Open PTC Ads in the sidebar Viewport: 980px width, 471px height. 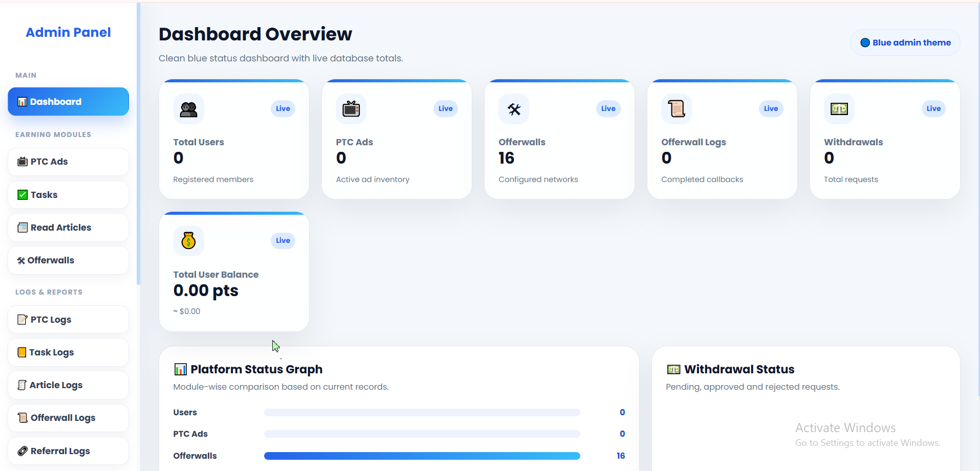pos(68,162)
